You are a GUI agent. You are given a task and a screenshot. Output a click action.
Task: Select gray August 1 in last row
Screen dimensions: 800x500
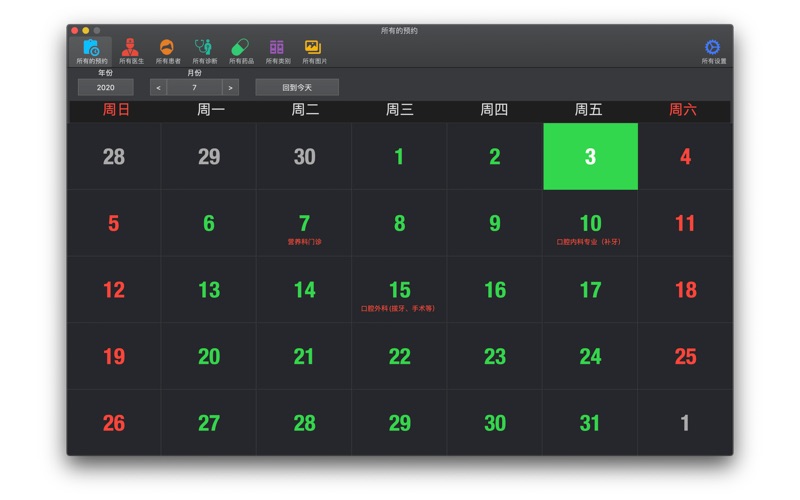click(x=685, y=423)
